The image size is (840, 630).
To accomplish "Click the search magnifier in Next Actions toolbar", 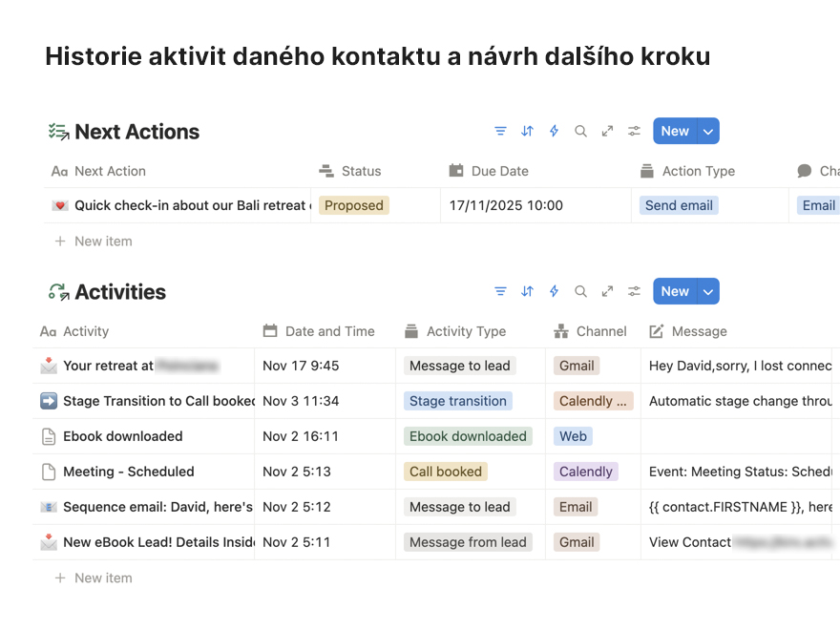I will (580, 132).
